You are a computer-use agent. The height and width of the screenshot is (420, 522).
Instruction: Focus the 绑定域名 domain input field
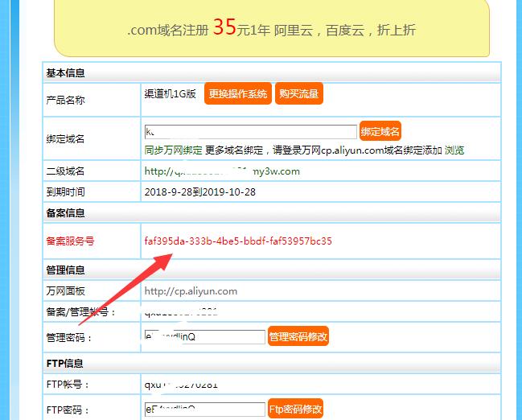pos(250,132)
